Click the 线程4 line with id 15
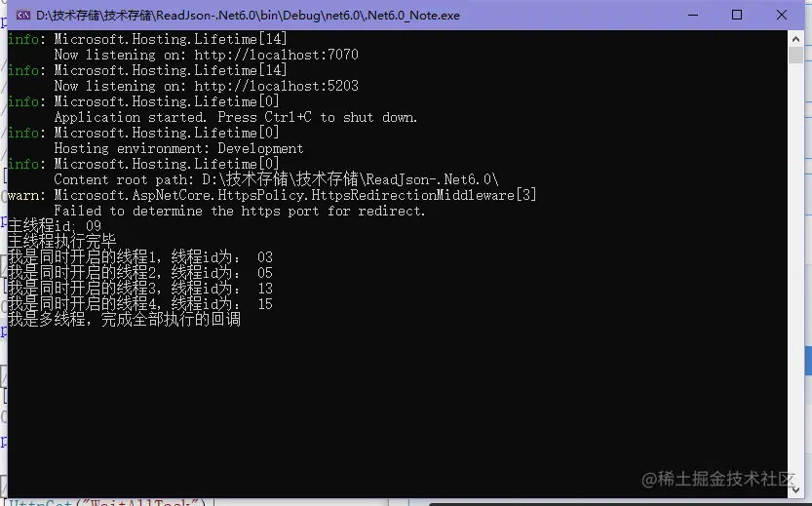The image size is (812, 506). point(139,304)
